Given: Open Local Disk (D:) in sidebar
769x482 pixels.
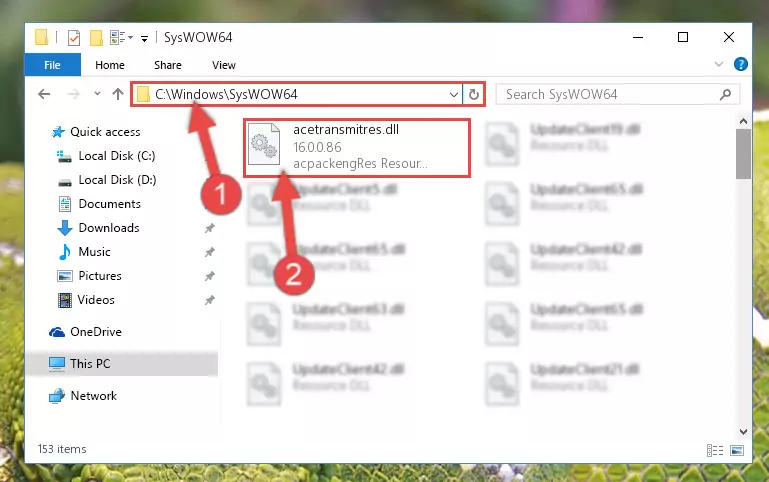Looking at the screenshot, I should point(117,179).
